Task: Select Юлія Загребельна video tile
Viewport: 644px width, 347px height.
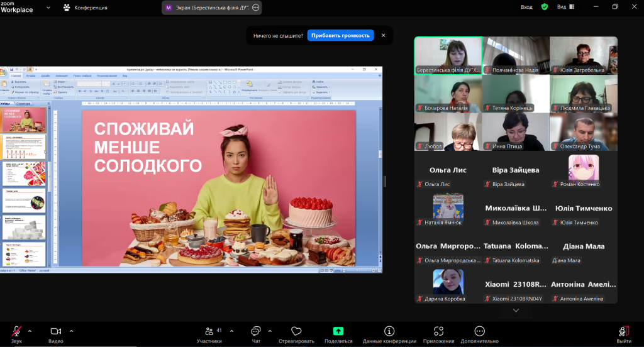Action: pyautogui.click(x=584, y=55)
